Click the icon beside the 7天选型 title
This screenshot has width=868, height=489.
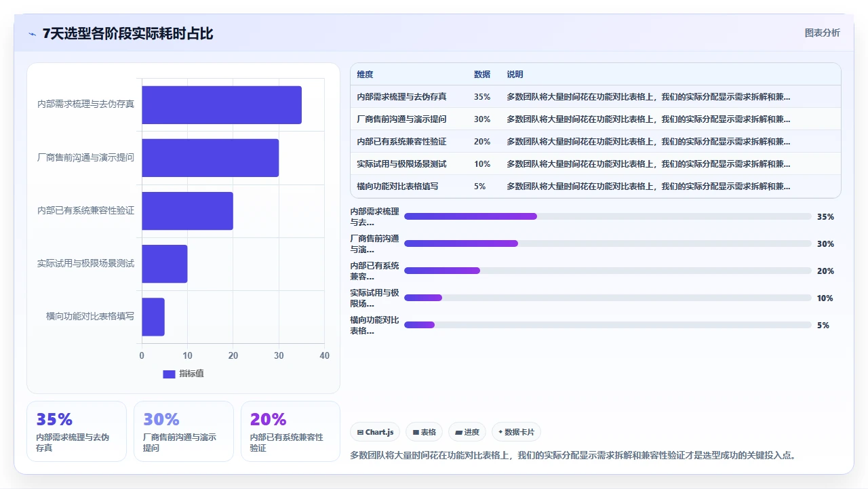click(x=33, y=34)
